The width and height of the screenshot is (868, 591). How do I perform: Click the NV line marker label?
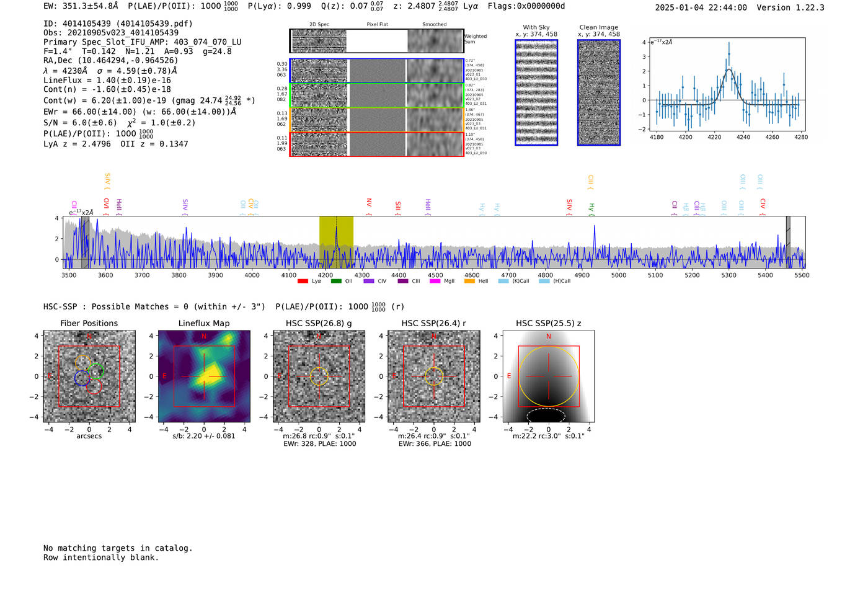(369, 203)
